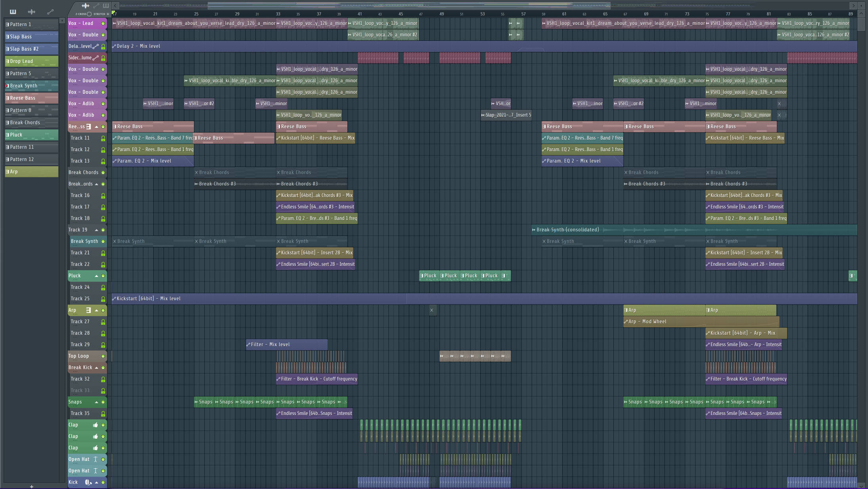The width and height of the screenshot is (868, 489).
Task: Click the lock icon on Track 25
Action: pos(103,299)
